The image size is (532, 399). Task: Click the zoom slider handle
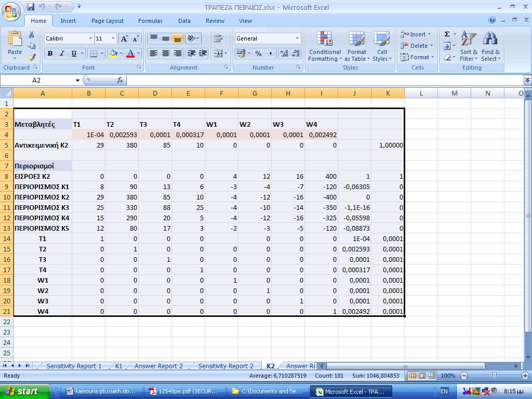[495, 376]
